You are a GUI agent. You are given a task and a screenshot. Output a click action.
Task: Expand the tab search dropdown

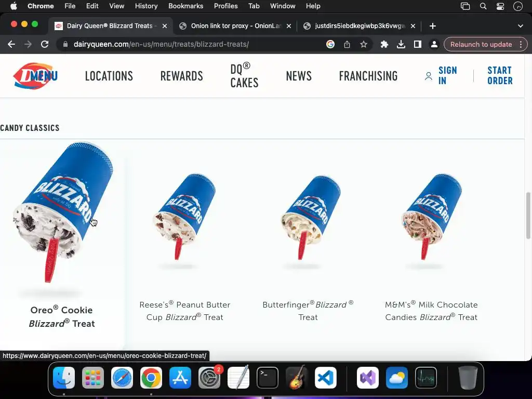(521, 26)
